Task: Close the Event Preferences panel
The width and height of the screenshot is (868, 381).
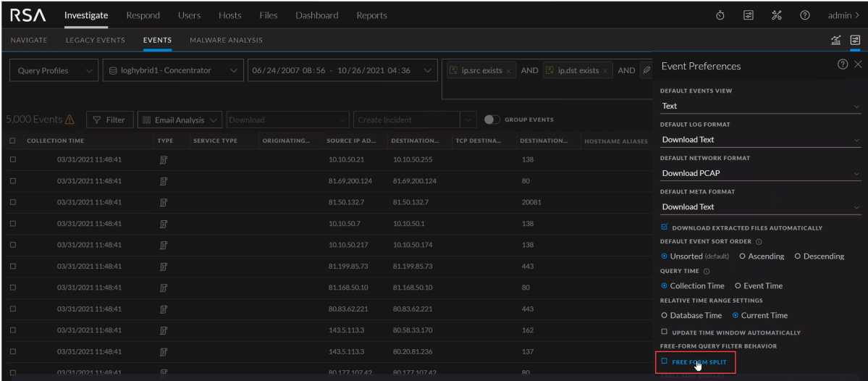Action: tap(858, 65)
